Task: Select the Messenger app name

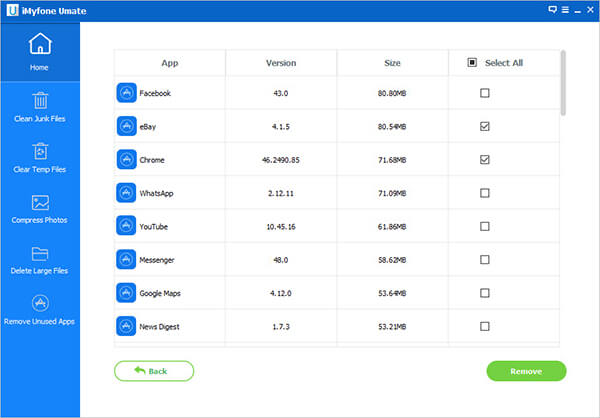Action: tap(157, 260)
